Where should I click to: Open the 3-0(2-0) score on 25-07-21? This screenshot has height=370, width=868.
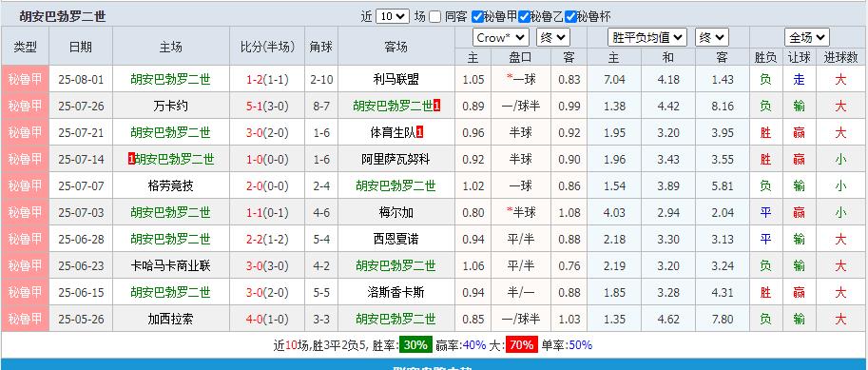pyautogui.click(x=267, y=132)
